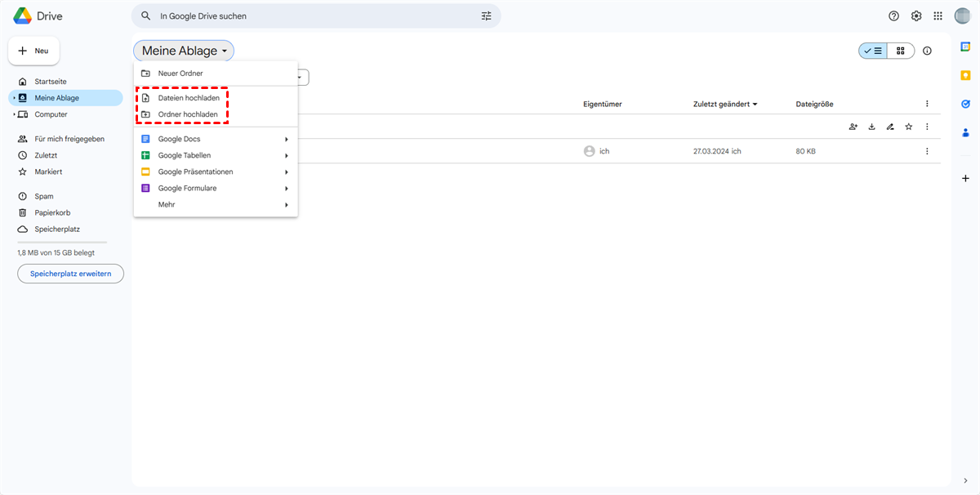
Task: Click the storage usage progress bar
Action: coord(62,243)
